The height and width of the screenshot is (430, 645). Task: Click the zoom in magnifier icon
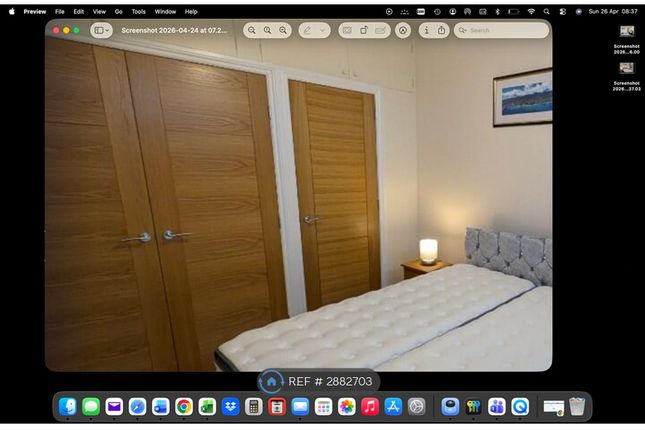(x=283, y=30)
